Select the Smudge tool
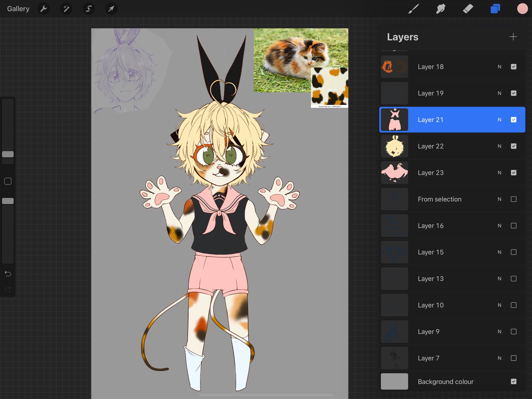 (441, 9)
